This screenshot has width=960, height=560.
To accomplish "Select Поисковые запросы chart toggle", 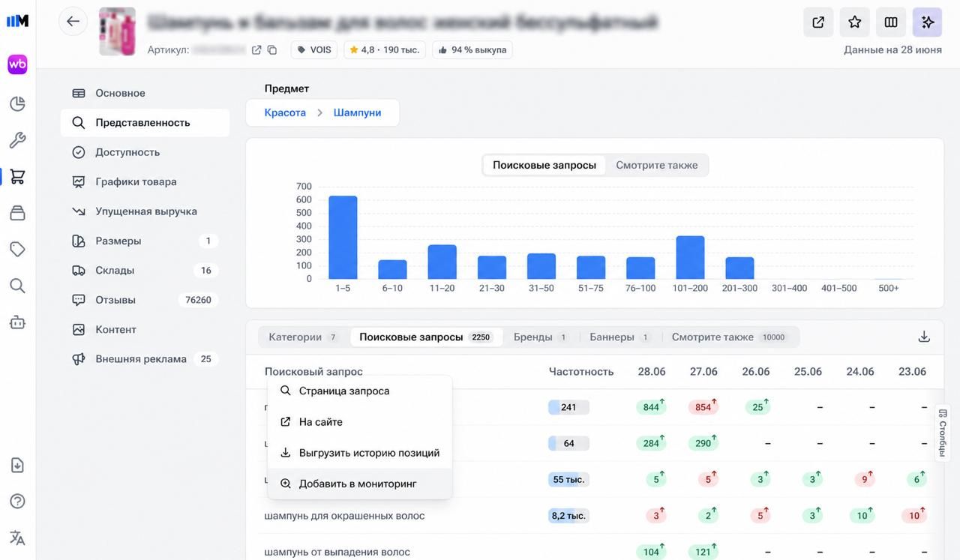I will pos(544,165).
